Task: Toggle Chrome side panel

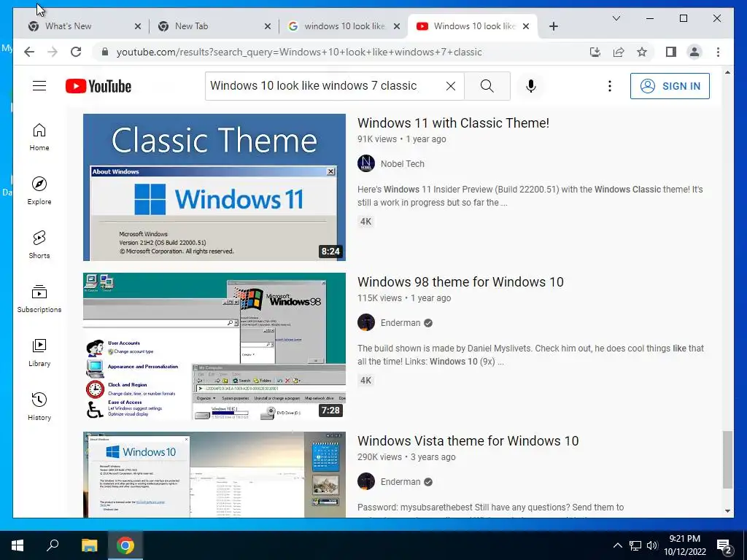Action: (x=671, y=52)
